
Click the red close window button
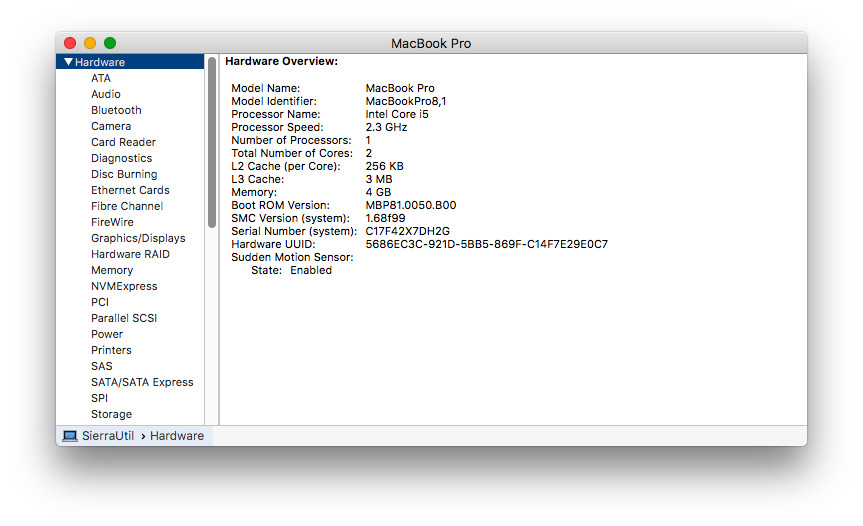[70, 43]
